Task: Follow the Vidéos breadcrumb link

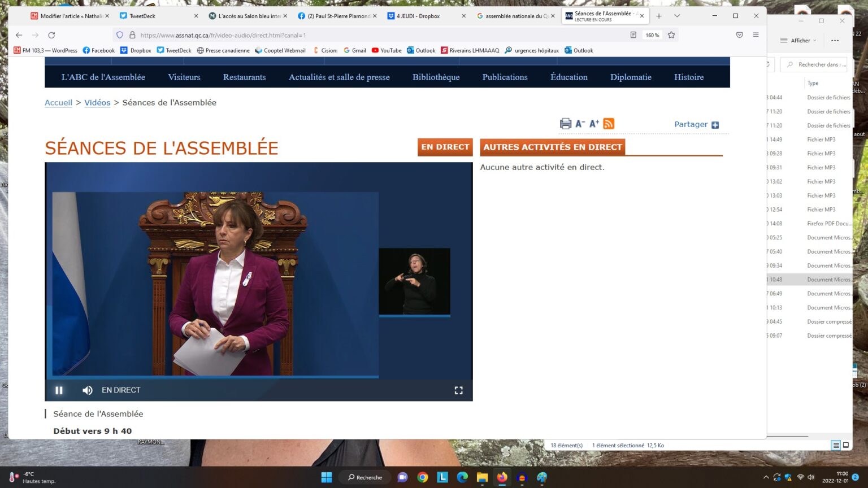Action: coord(97,103)
